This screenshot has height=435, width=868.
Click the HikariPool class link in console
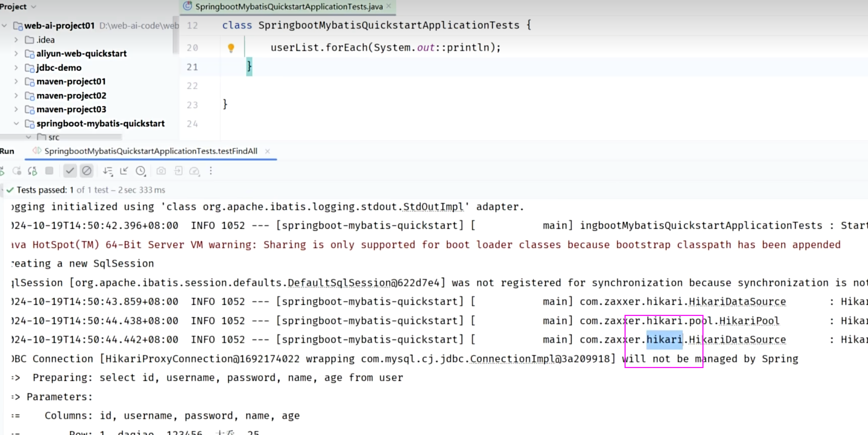pyautogui.click(x=749, y=321)
